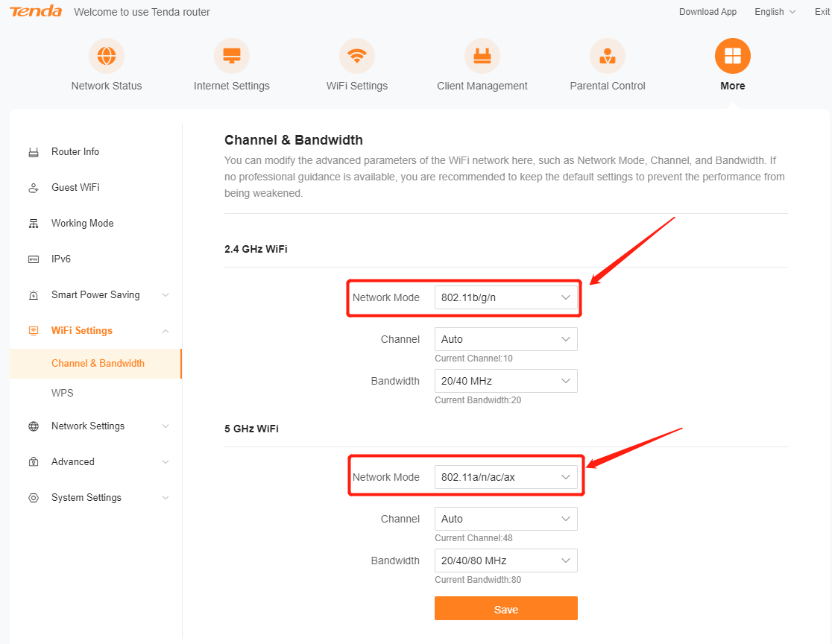Open Guest WiFi in sidebar
The image size is (832, 644).
click(x=75, y=188)
